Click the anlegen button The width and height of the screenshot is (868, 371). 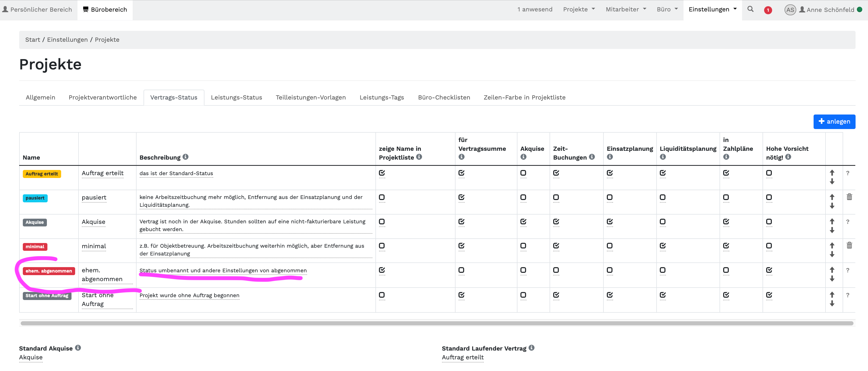(x=834, y=121)
